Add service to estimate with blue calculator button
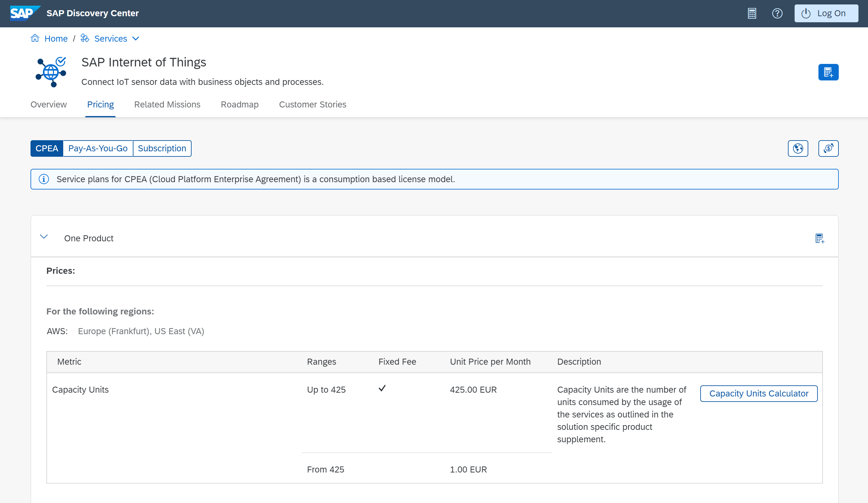 [x=828, y=72]
